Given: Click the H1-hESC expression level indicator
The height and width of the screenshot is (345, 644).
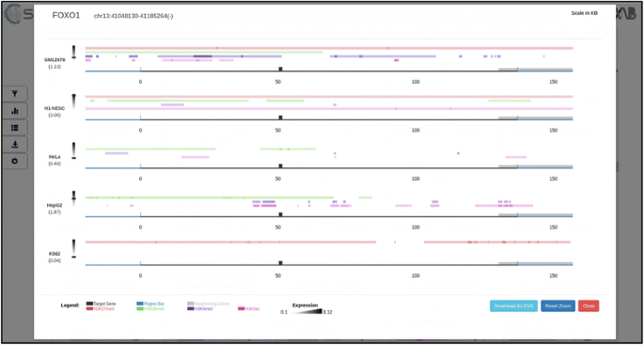Looking at the screenshot, I should (x=74, y=101).
